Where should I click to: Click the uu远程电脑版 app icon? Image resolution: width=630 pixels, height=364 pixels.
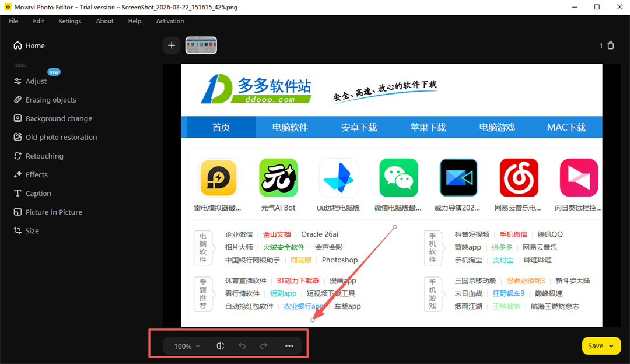click(338, 177)
